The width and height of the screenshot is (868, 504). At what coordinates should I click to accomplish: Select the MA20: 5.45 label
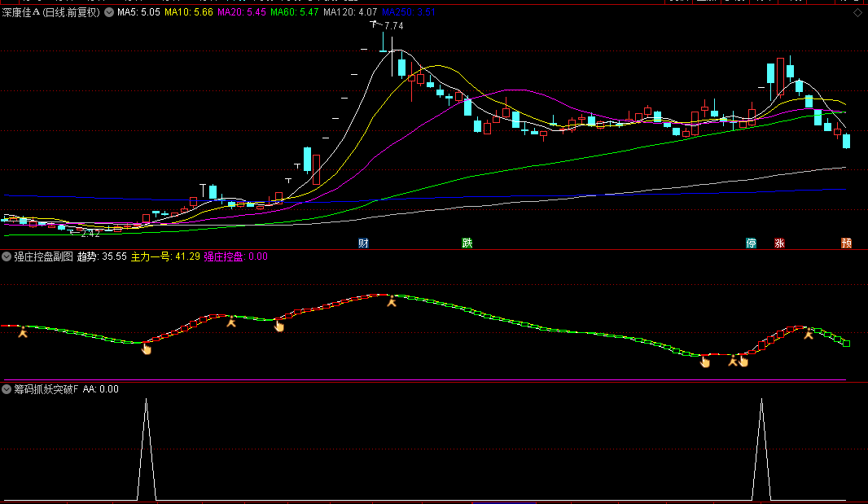coord(241,12)
